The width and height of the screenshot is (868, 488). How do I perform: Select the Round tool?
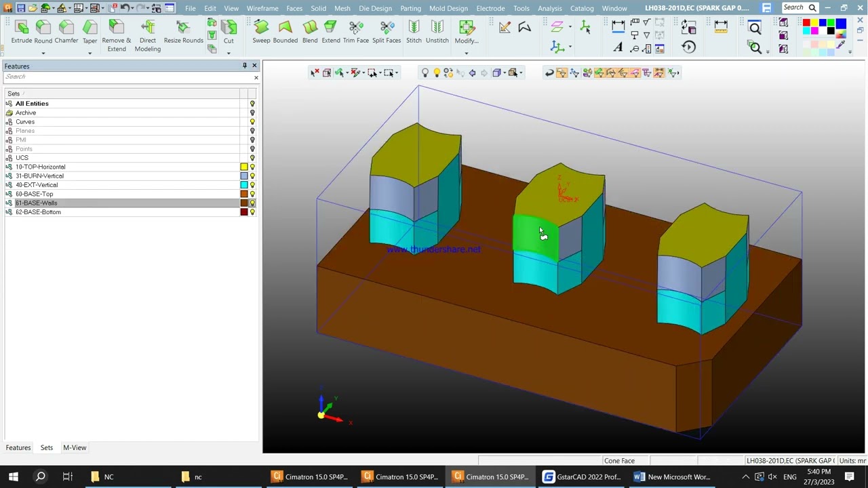point(43,33)
